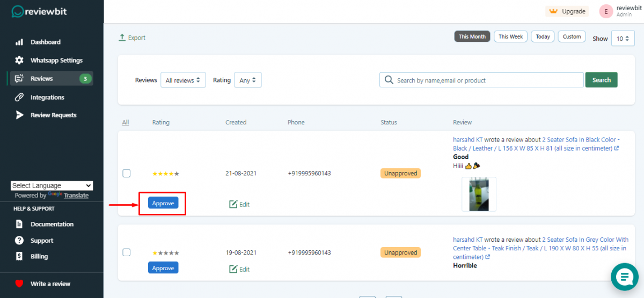
Task: Click Unapproved status badge of 21-08-2021 review
Action: pyautogui.click(x=401, y=173)
